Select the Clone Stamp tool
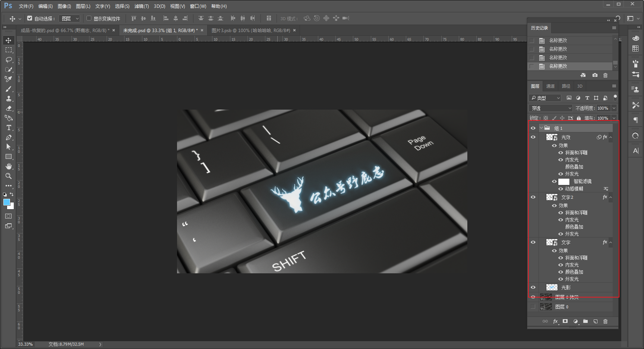 point(9,98)
